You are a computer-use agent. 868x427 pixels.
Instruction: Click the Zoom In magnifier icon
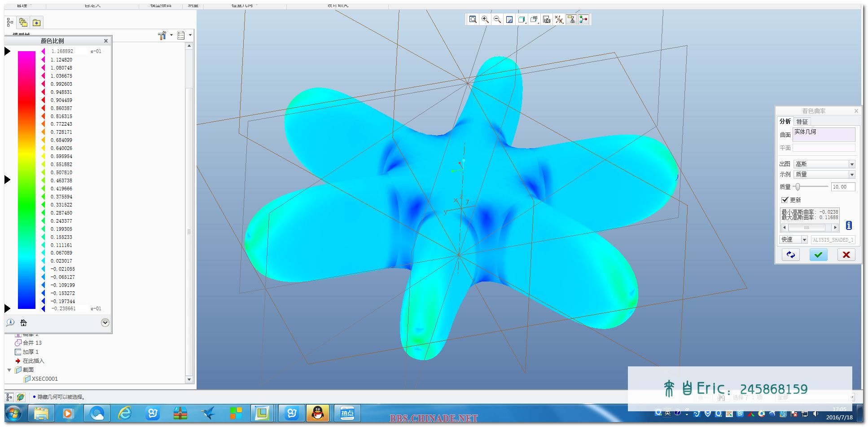pyautogui.click(x=485, y=19)
